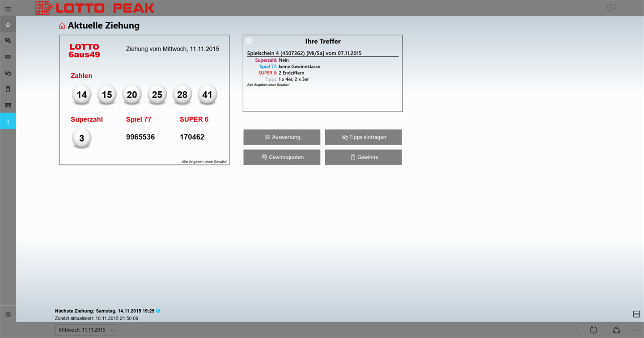644x338 pixels.
Task: Open the feedback speech bubble icon
Action: coord(611,8)
